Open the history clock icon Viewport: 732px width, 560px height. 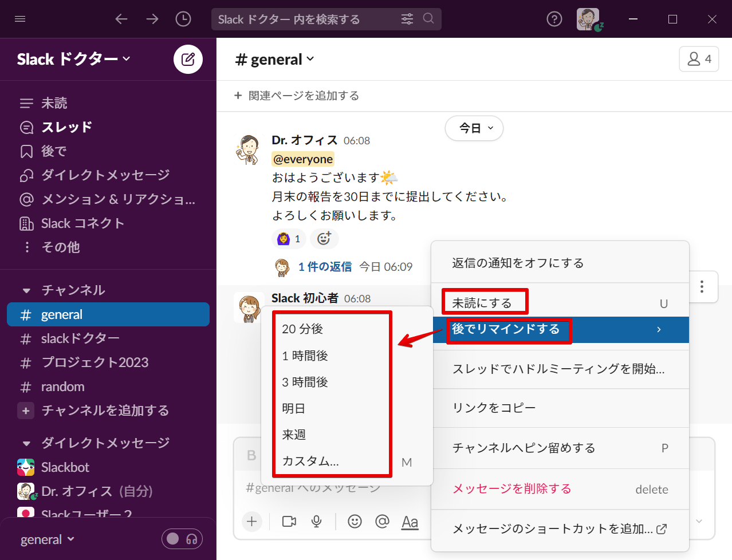183,19
